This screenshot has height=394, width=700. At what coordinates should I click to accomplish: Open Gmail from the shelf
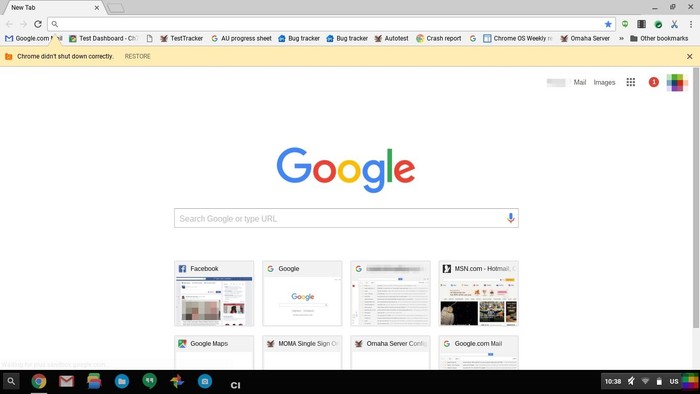click(67, 381)
